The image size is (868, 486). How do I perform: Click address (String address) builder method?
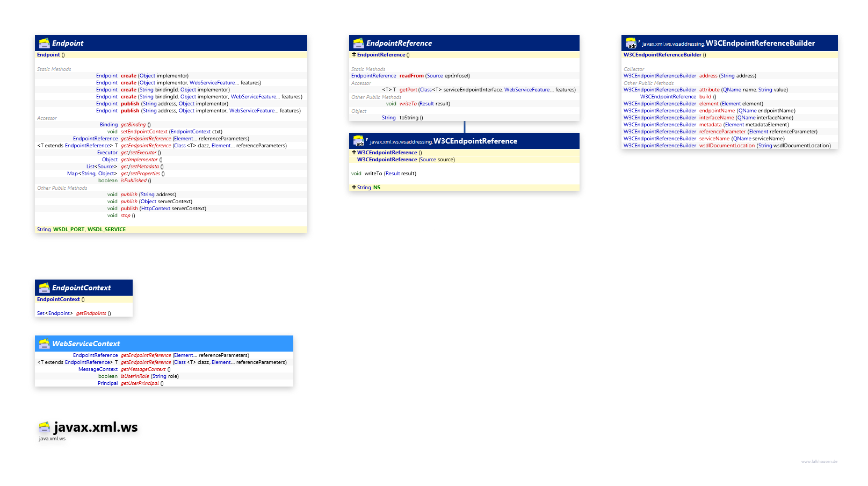[728, 76]
